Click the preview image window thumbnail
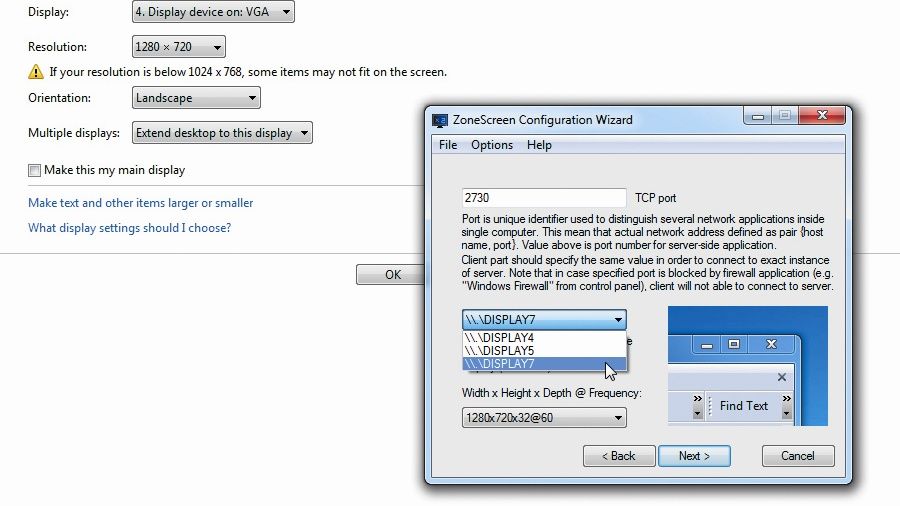 click(748, 366)
